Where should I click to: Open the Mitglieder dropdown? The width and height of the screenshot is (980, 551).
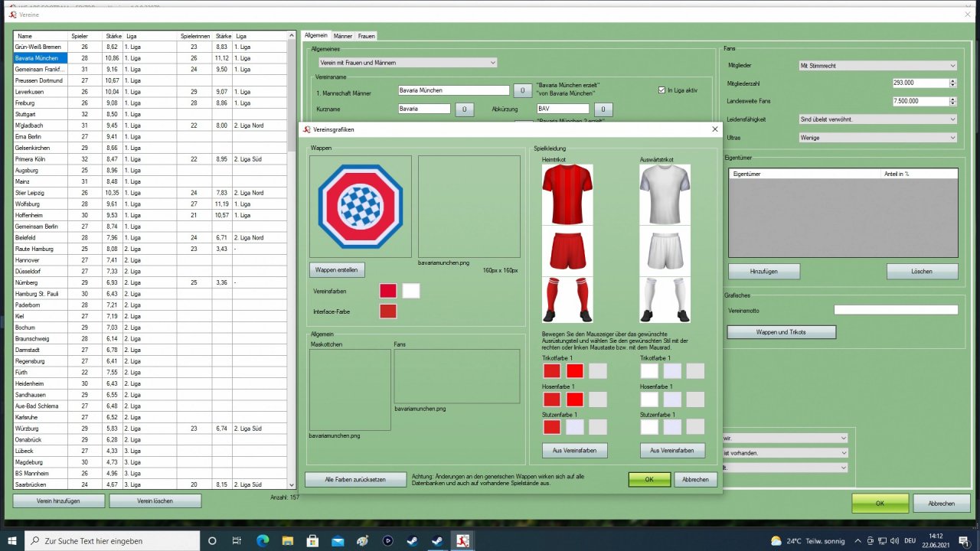877,66
